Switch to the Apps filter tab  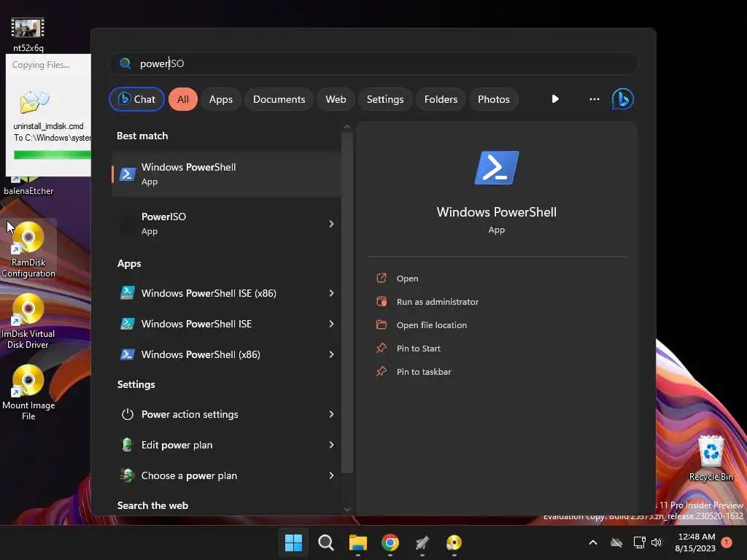220,99
